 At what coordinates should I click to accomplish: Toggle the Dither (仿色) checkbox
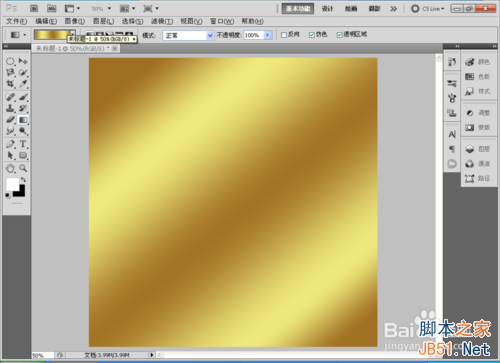(x=312, y=35)
